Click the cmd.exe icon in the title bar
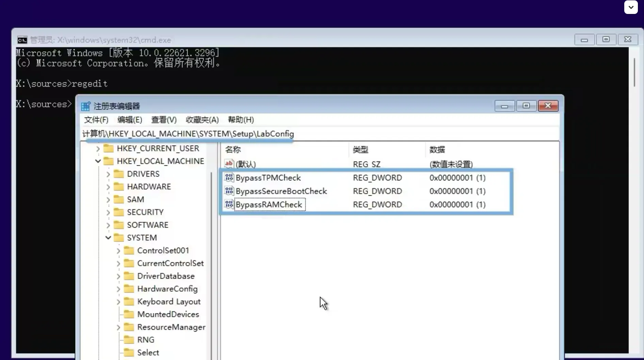This screenshot has width=644, height=360. (22, 39)
